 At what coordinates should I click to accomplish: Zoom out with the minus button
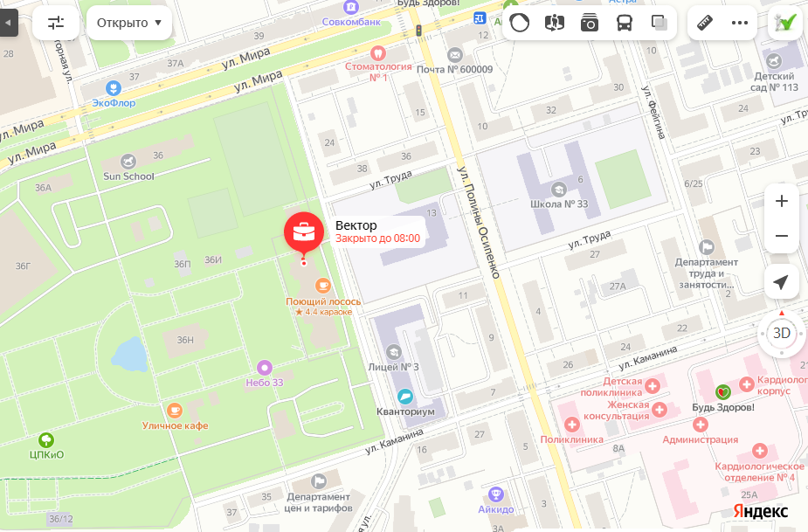pos(782,236)
